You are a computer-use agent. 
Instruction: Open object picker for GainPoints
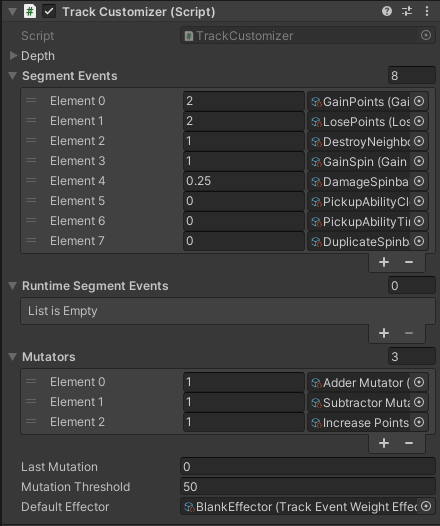419,101
